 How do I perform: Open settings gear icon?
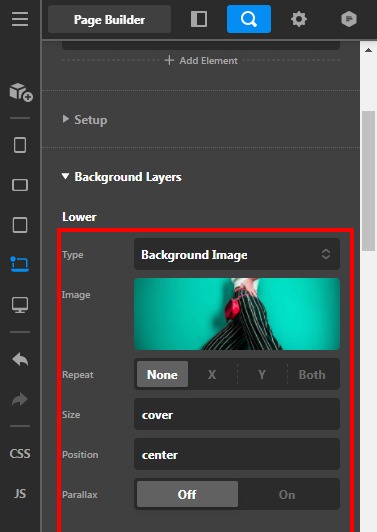[299, 19]
